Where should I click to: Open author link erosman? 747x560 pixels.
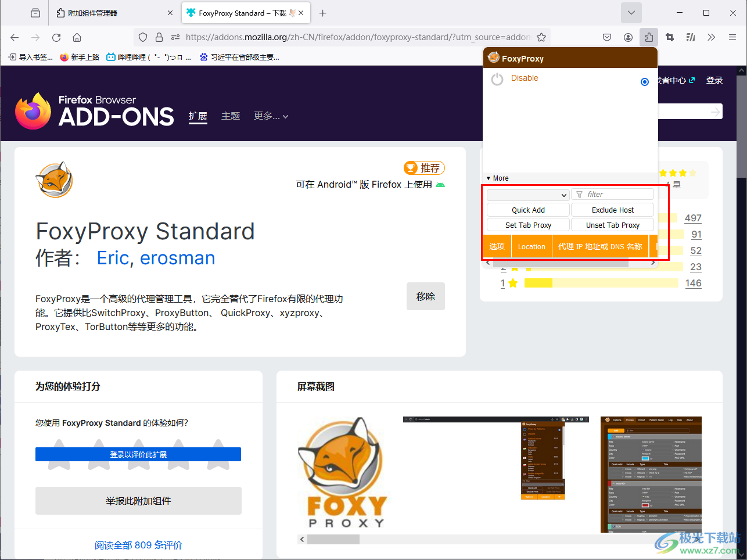[x=178, y=258]
